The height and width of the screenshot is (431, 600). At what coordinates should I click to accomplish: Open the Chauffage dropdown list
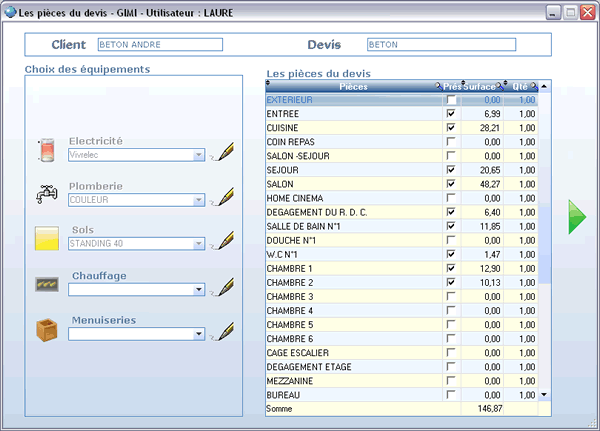coord(199,290)
